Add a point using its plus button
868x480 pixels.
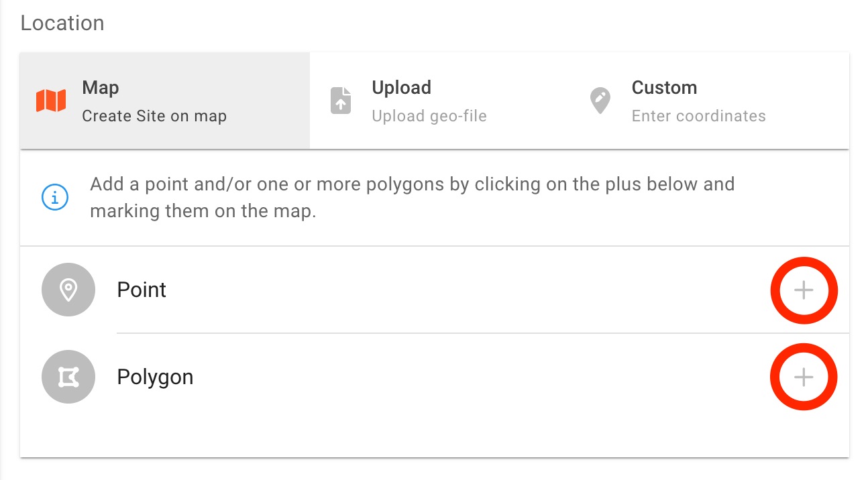tap(803, 290)
